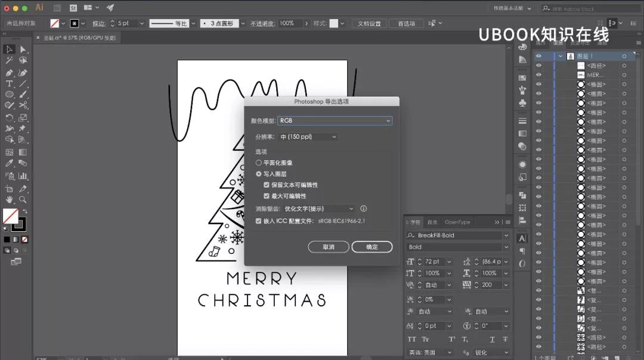Image resolution: width=644 pixels, height=360 pixels.
Task: Open Adobe Stock via St icon
Action: click(73, 8)
